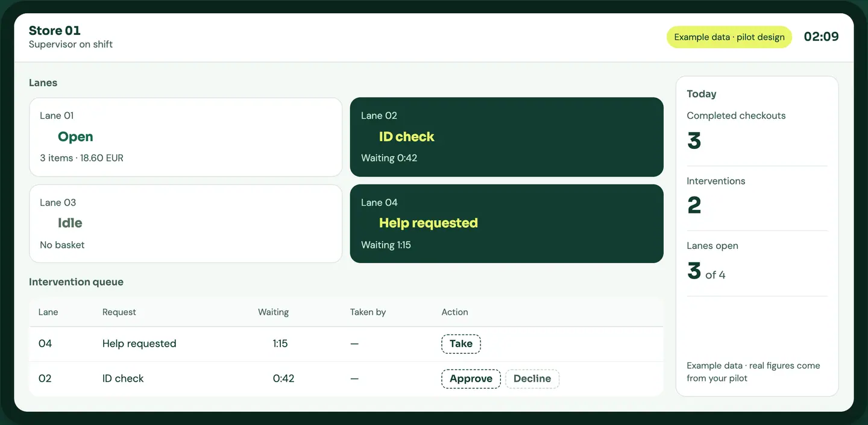Click 'Waiting 1:15' in the Lane 04 card

tap(386, 245)
